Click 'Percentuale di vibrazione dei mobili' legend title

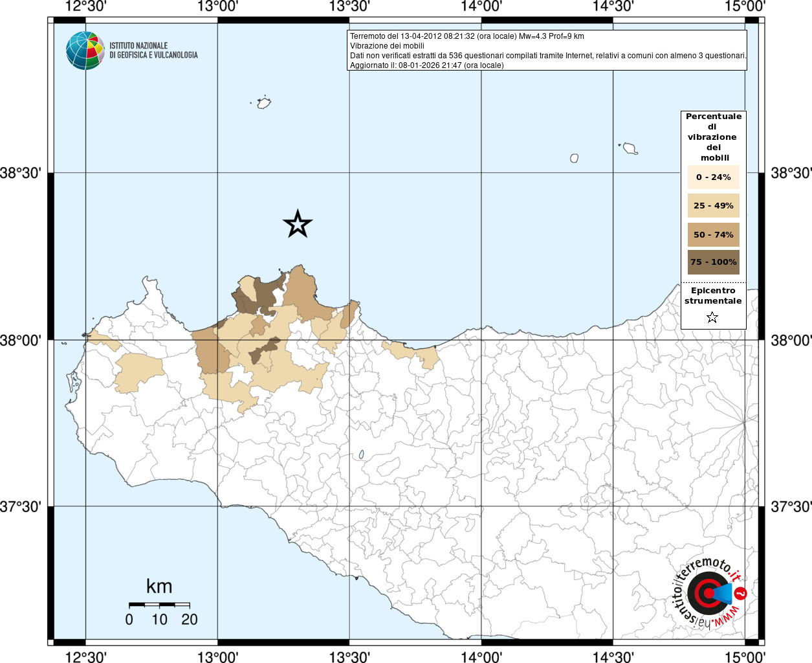714,137
